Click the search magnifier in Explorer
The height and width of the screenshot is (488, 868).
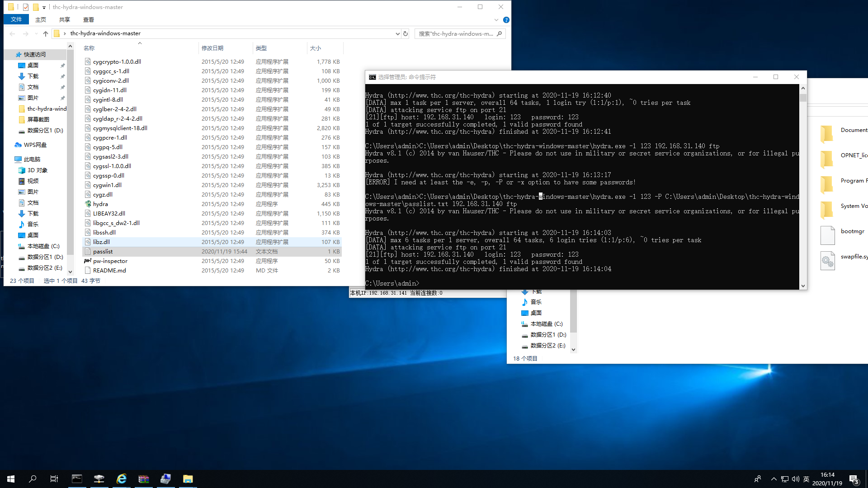point(499,33)
